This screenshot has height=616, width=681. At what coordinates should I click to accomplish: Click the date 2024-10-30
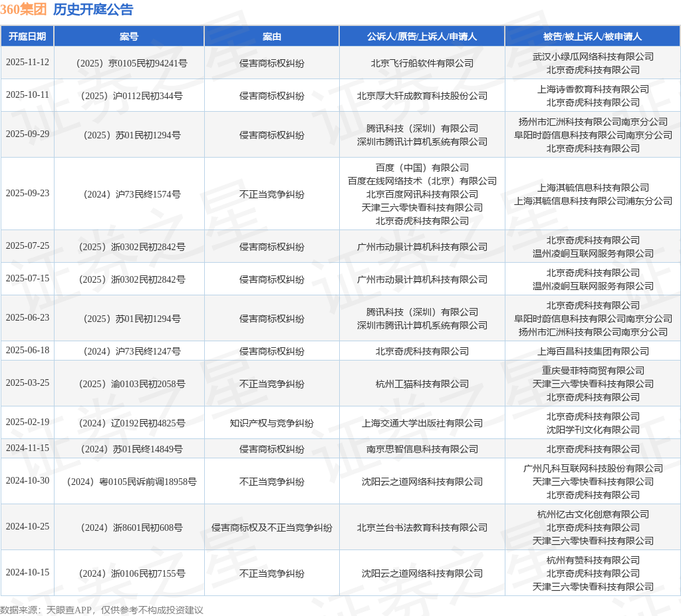coord(27,480)
